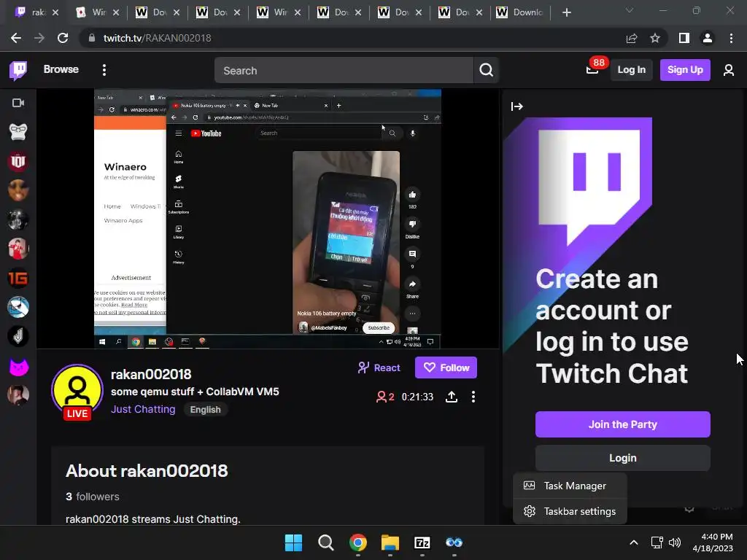The height and width of the screenshot is (560, 747).
Task: Click the Log In button
Action: pos(631,70)
